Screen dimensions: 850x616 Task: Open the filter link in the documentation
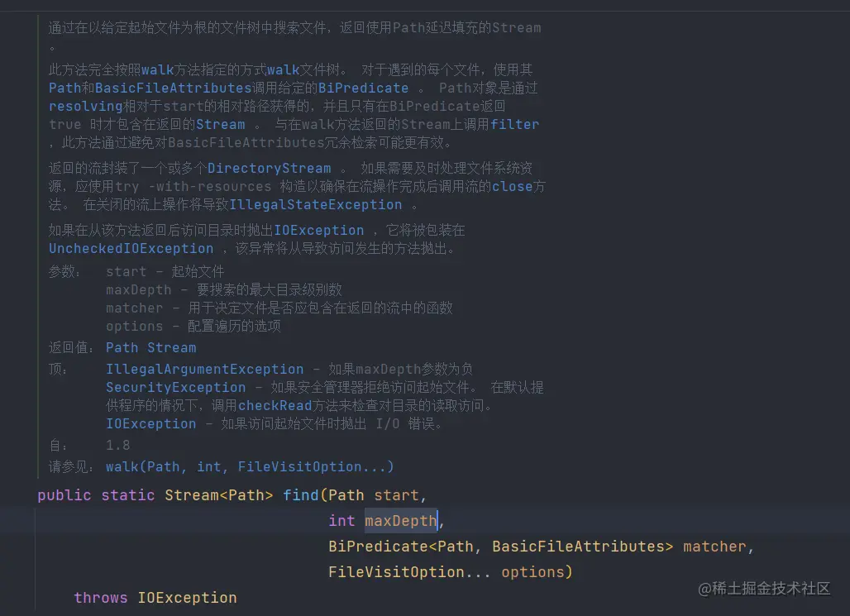point(514,125)
